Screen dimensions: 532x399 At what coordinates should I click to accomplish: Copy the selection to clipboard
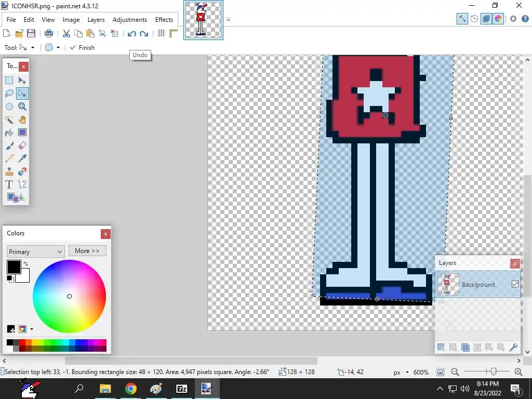coord(78,33)
